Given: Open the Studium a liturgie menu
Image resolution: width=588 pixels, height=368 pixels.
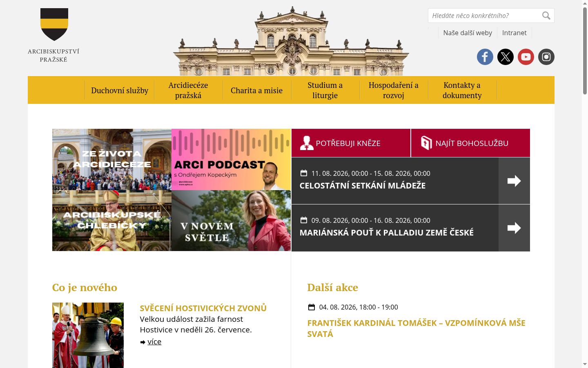Looking at the screenshot, I should click(325, 90).
